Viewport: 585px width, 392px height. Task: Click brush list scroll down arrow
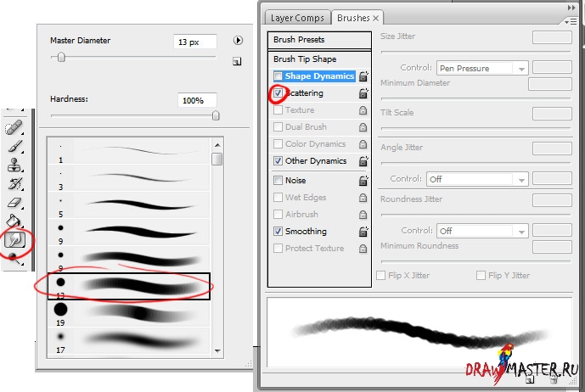point(217,350)
